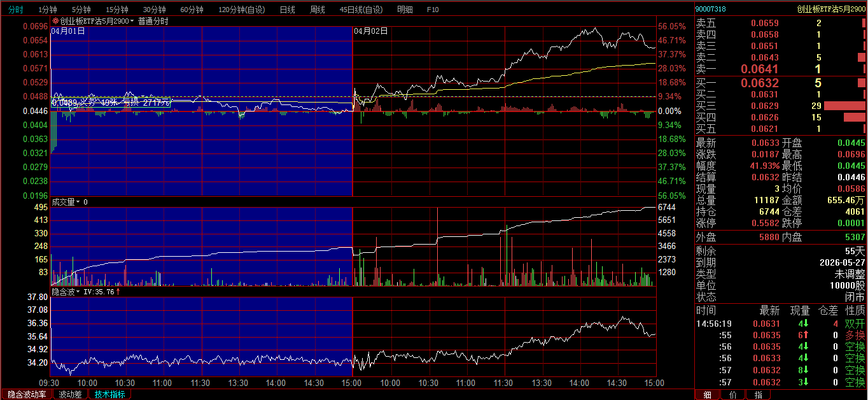The width and height of the screenshot is (868, 400).
Task: Expand the 成交量 indicator dropdown
Action: (78, 202)
